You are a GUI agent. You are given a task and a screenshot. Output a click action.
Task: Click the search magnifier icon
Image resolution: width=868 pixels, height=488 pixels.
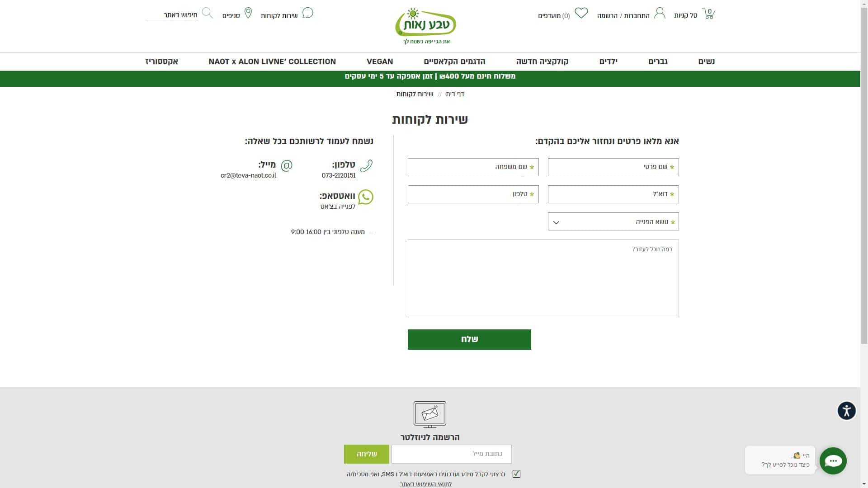[207, 13]
